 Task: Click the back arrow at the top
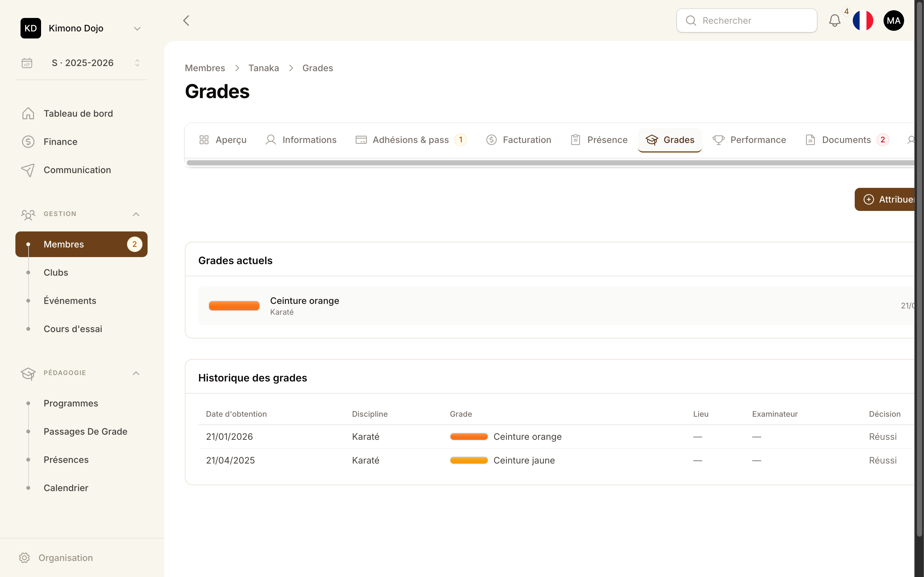click(x=186, y=20)
